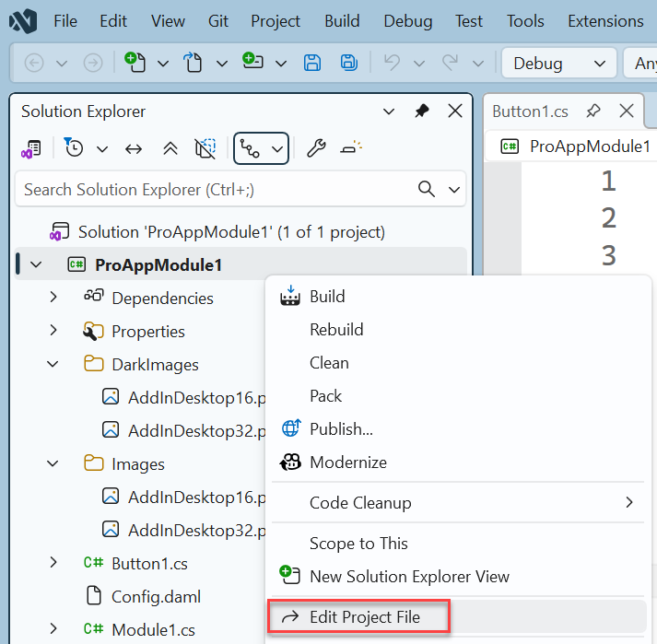Screen dimensions: 657x644
Task: Select the Solution 'ProAppModule1' root node
Action: tap(231, 231)
